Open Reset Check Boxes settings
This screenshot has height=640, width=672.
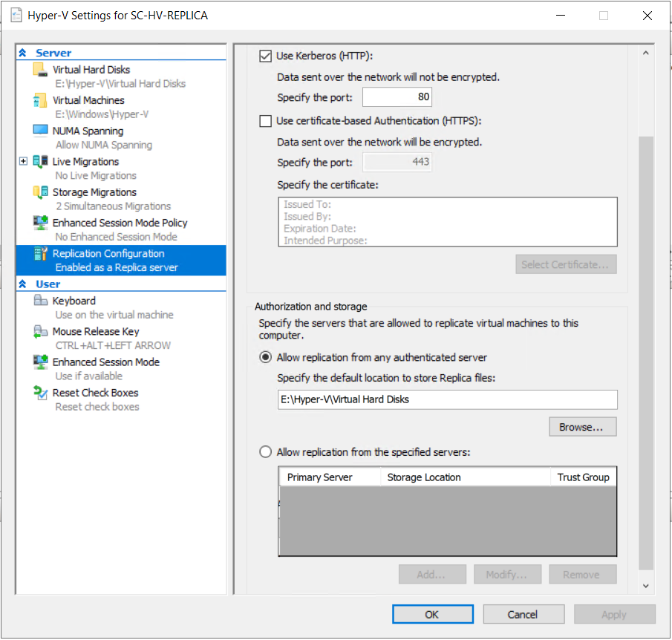[95, 393]
